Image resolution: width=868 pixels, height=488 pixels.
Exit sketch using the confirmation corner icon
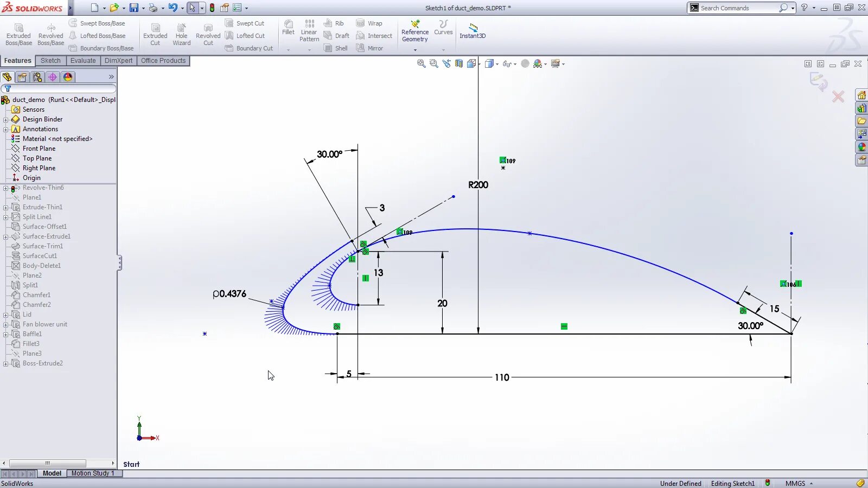click(818, 81)
